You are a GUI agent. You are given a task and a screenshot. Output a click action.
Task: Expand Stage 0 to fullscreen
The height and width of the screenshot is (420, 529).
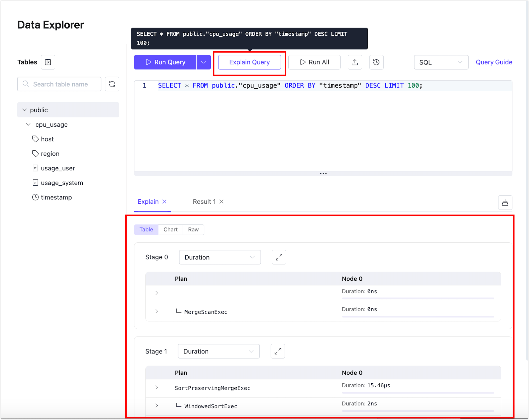pos(279,257)
